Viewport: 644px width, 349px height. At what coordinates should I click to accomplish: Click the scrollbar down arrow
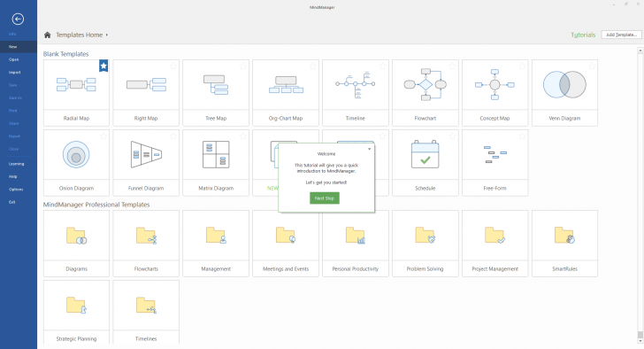[x=640, y=341]
